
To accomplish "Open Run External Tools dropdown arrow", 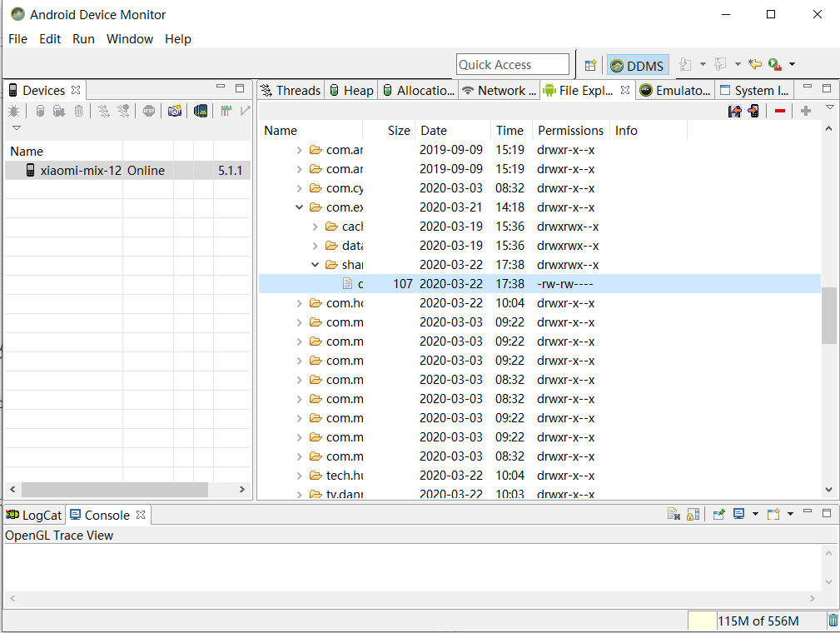I will (x=792, y=64).
